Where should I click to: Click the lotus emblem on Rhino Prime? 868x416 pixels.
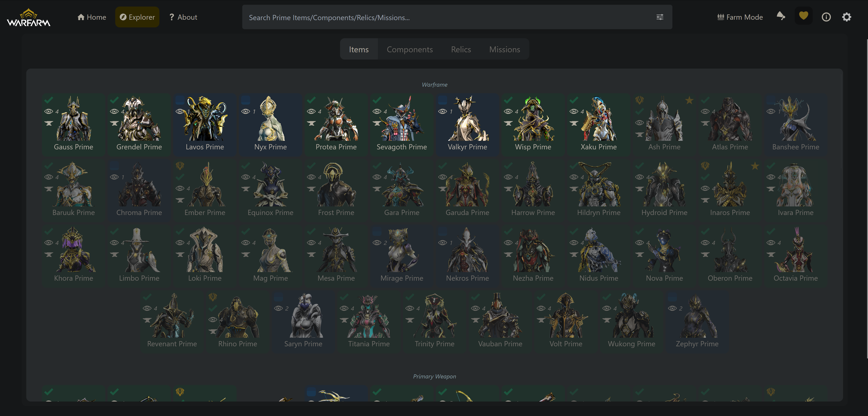(213, 297)
